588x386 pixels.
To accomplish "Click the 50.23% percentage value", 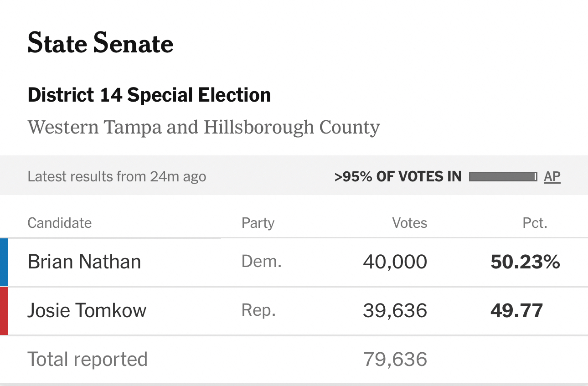I will 525,262.
